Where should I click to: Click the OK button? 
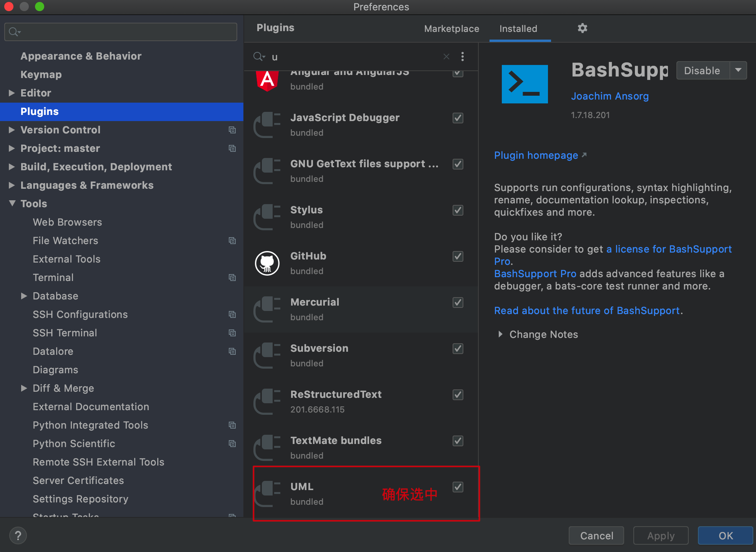tap(725, 535)
